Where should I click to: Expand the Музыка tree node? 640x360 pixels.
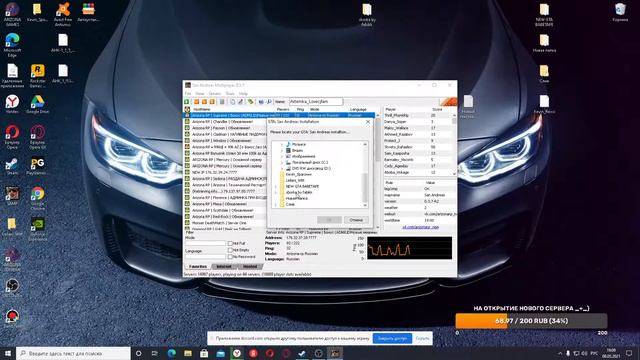coord(282,144)
